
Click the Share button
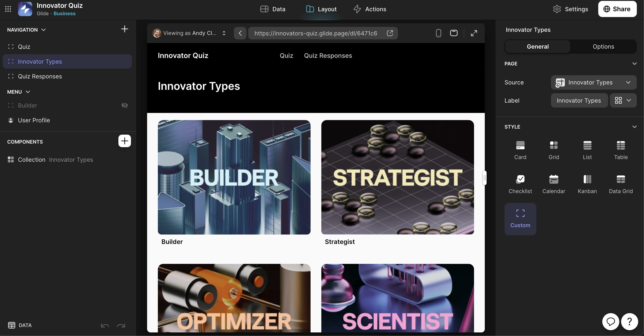click(617, 9)
